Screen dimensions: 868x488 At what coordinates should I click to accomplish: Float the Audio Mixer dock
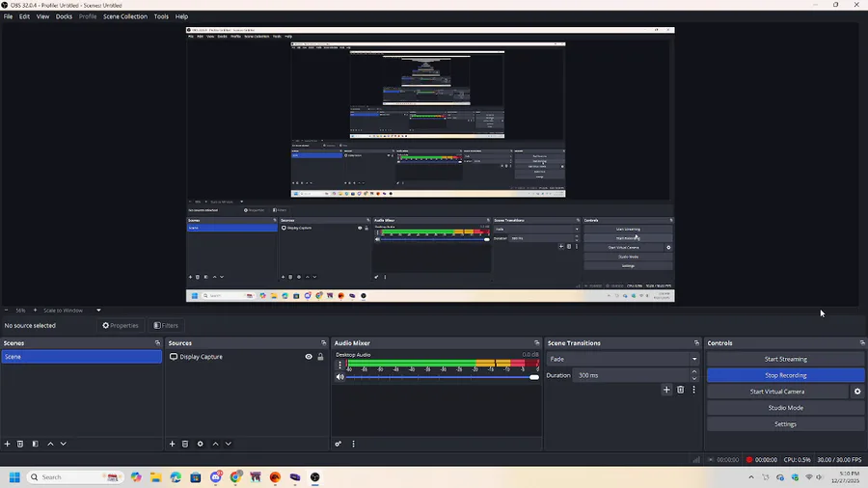click(536, 343)
